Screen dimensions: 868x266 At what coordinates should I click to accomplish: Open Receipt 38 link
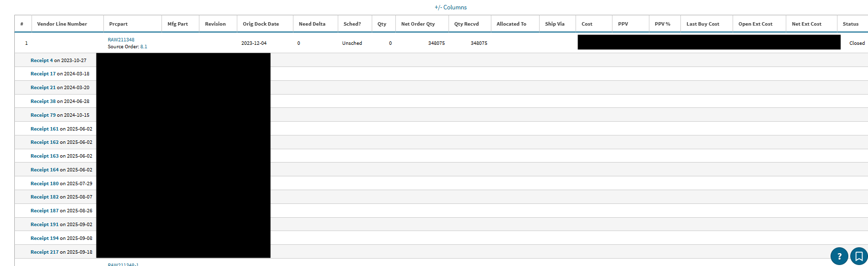click(43, 101)
